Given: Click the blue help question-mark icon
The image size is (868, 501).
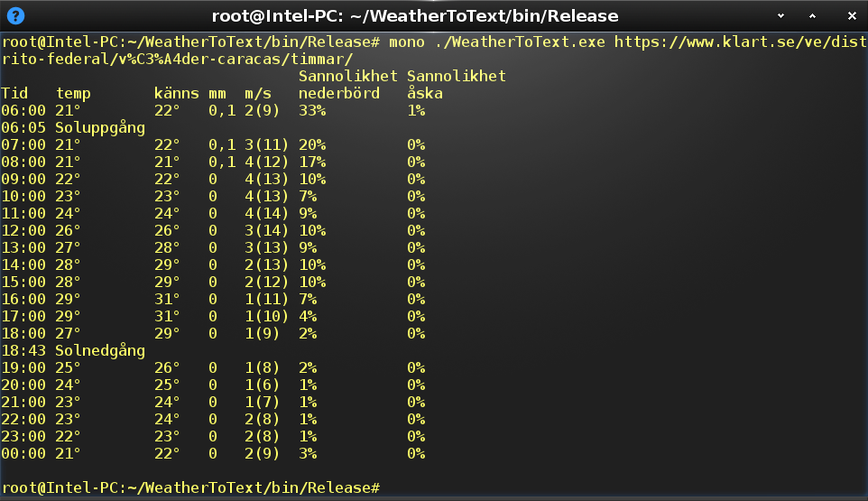Looking at the screenshot, I should 15,15.
